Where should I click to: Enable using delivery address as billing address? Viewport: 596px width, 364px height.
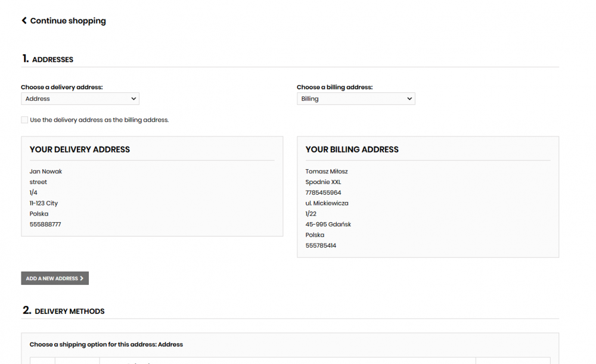pos(24,120)
